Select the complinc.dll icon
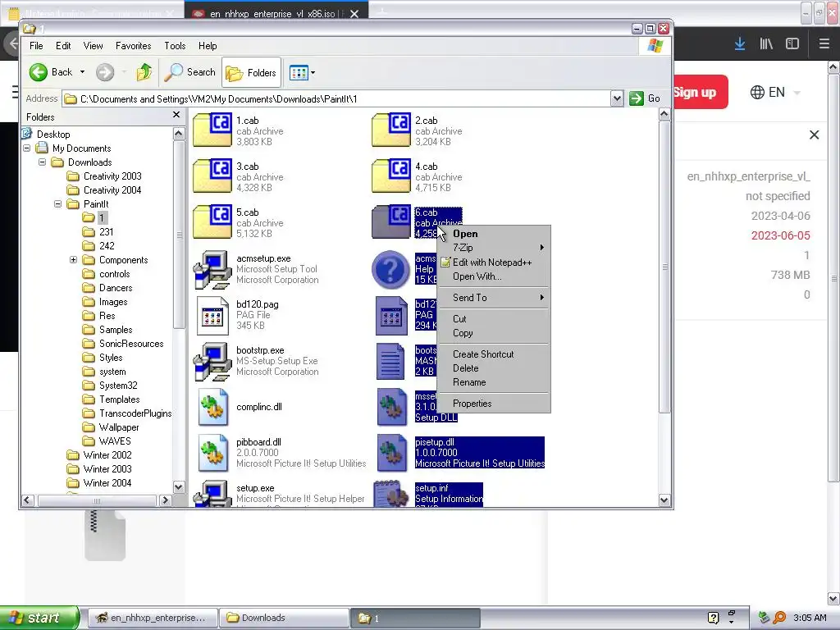Viewport: 840px width, 630px height. tap(212, 407)
